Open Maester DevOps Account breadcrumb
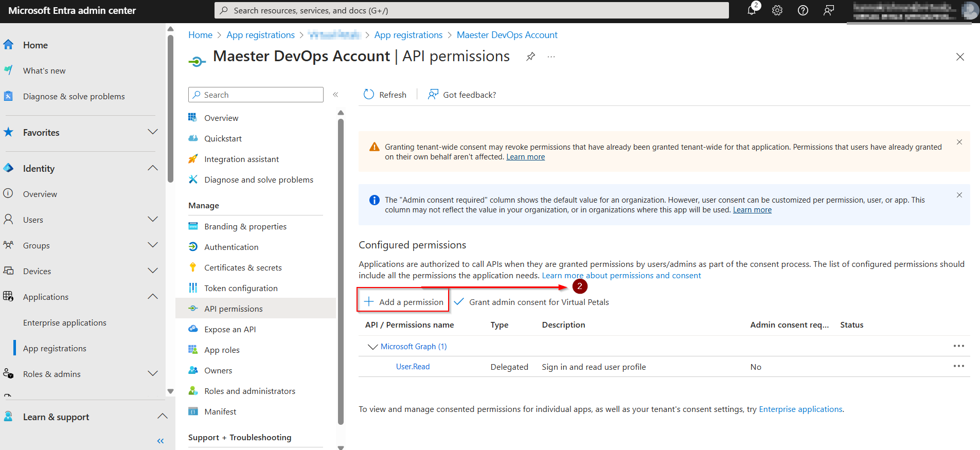 tap(507, 35)
